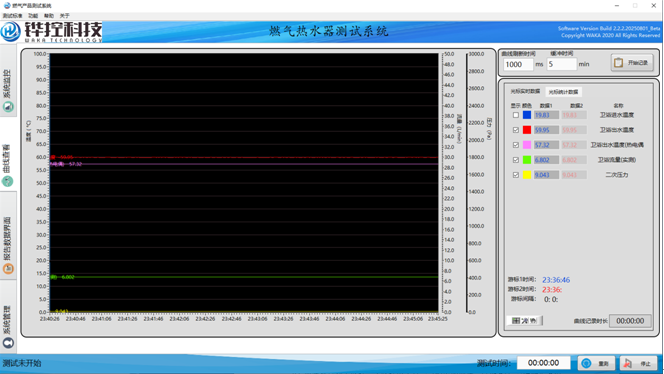This screenshot has width=664, height=374.
Task: Click the WAKA company logo icon
Action: pyautogui.click(x=10, y=31)
